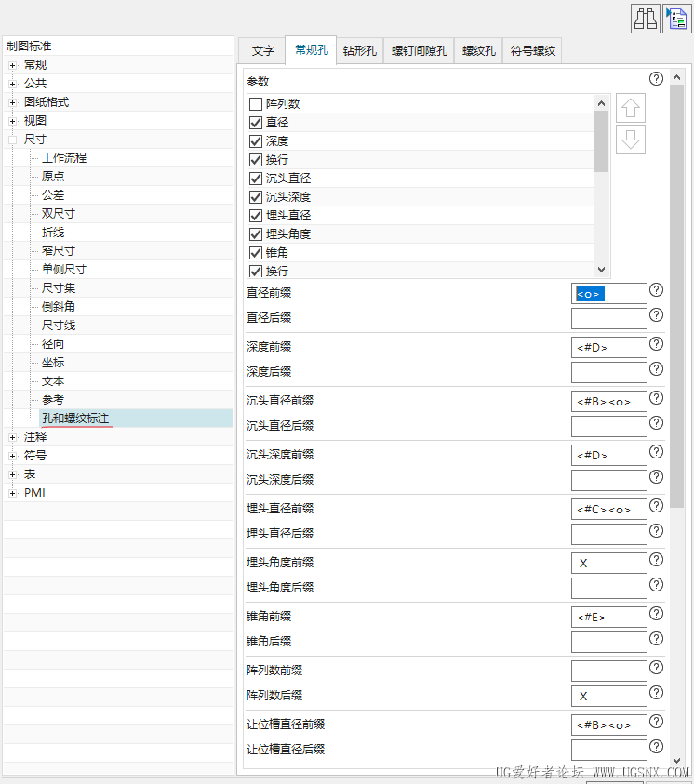The height and width of the screenshot is (784, 694).
Task: Open help icon beside 直径后缀
Action: pos(656,314)
